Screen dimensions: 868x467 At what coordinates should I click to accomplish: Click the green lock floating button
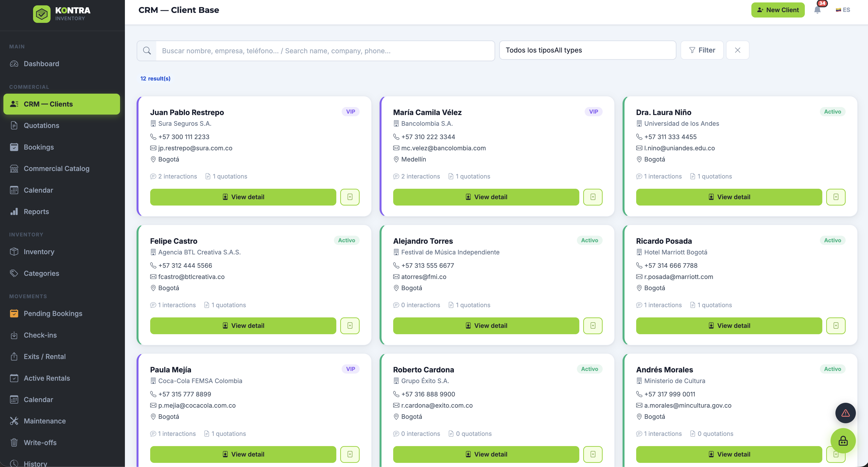click(843, 440)
